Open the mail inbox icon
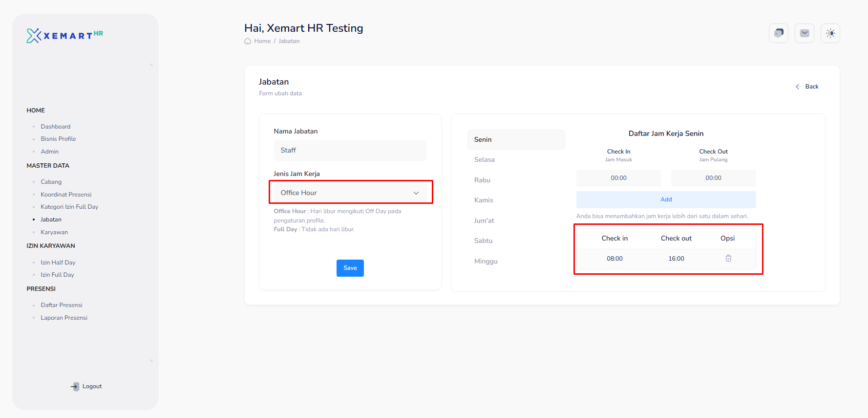868x418 pixels. (804, 33)
